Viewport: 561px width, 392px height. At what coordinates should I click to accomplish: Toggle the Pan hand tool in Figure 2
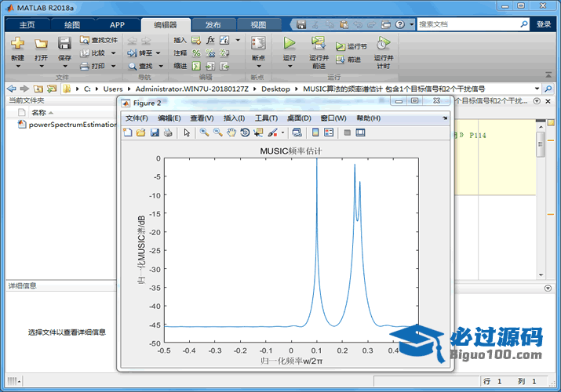[x=231, y=132]
